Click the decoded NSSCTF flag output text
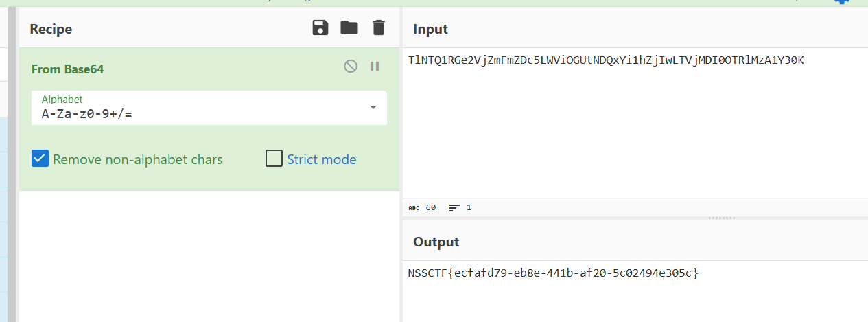Image resolution: width=868 pixels, height=322 pixels. click(553, 273)
